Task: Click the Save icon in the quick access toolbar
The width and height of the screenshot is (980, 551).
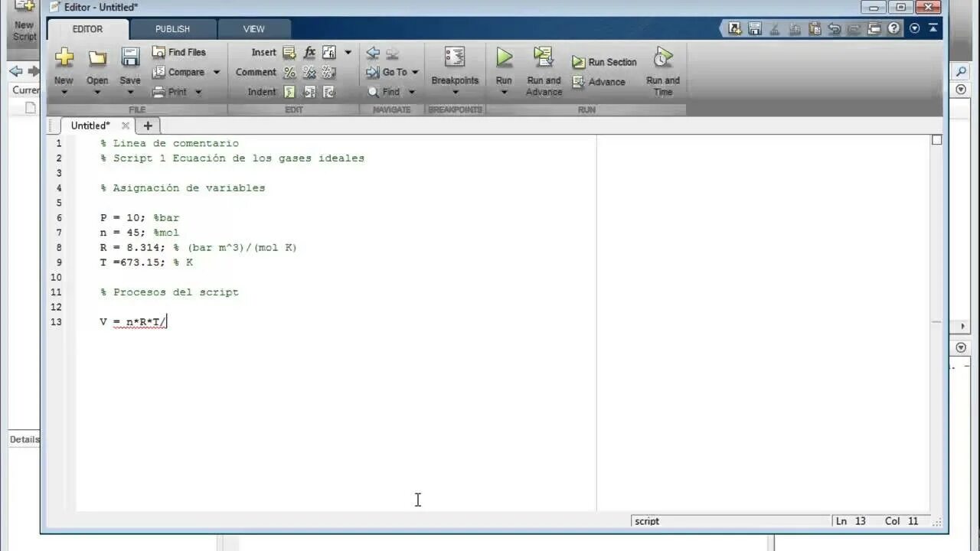Action: tap(755, 28)
